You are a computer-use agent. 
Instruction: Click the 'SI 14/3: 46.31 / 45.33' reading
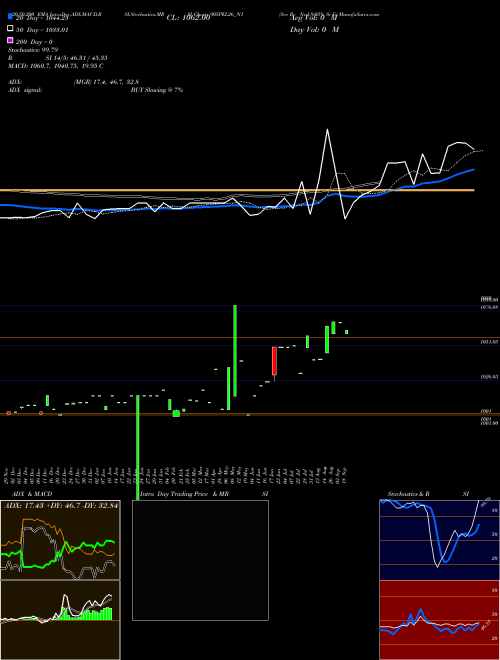tap(76, 58)
